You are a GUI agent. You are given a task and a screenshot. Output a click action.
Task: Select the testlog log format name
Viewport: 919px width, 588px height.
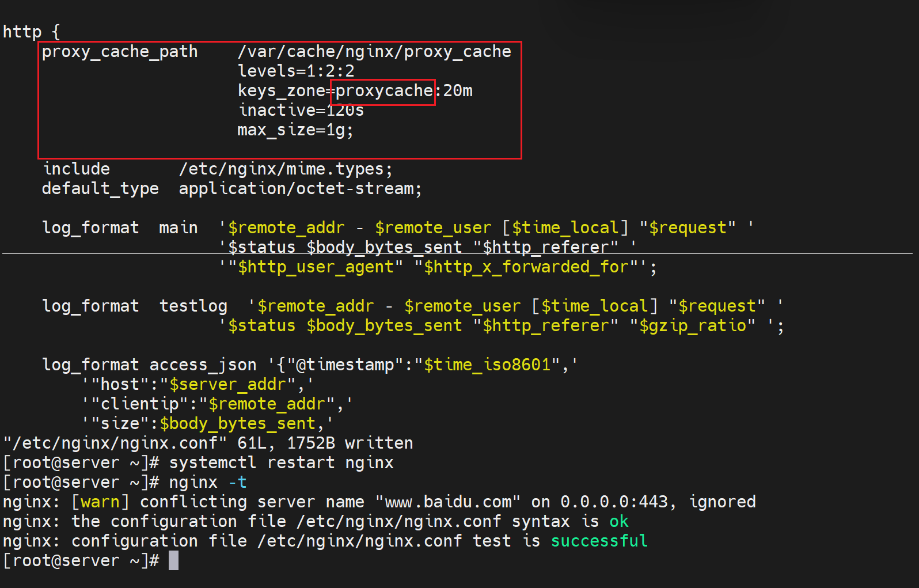193,306
